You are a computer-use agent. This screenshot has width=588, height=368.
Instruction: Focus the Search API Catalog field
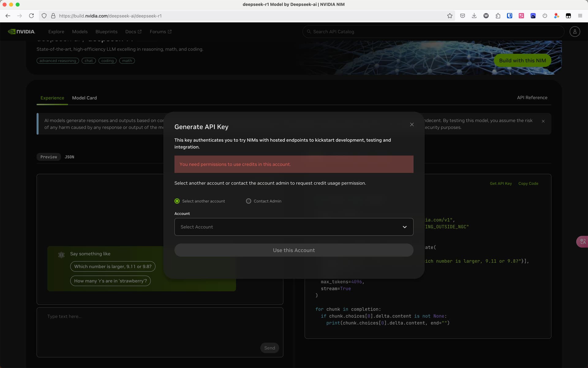coord(433,32)
